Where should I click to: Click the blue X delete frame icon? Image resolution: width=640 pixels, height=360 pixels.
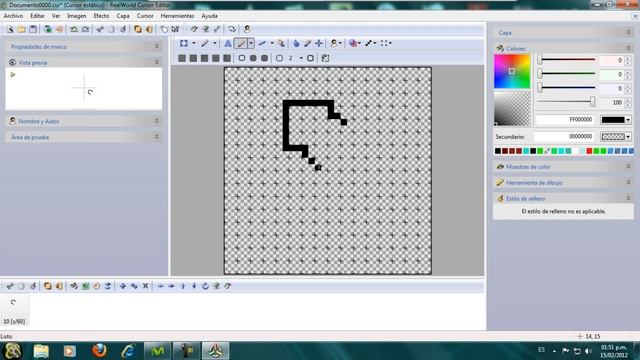coord(145,286)
